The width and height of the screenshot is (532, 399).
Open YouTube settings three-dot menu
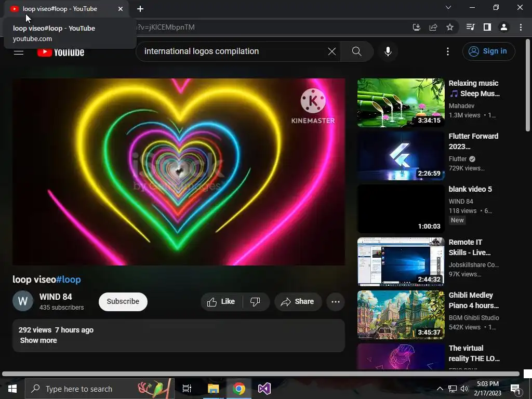tap(447, 51)
